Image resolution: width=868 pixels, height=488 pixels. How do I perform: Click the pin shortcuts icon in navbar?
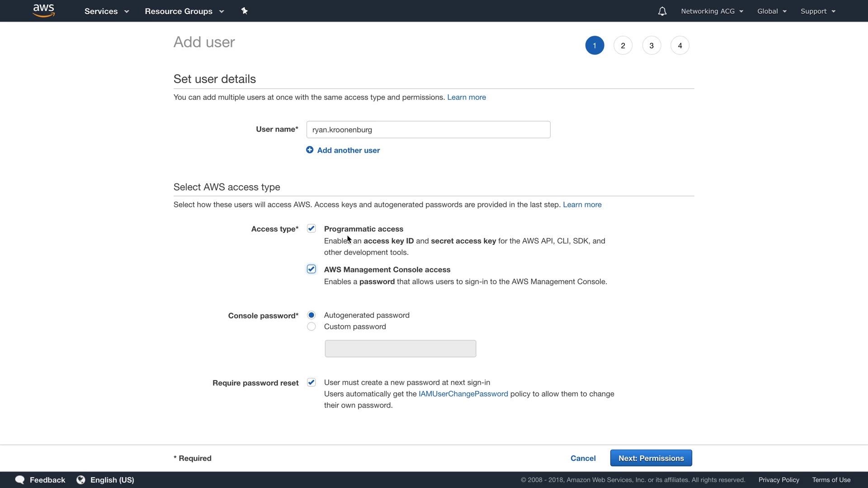(x=245, y=11)
